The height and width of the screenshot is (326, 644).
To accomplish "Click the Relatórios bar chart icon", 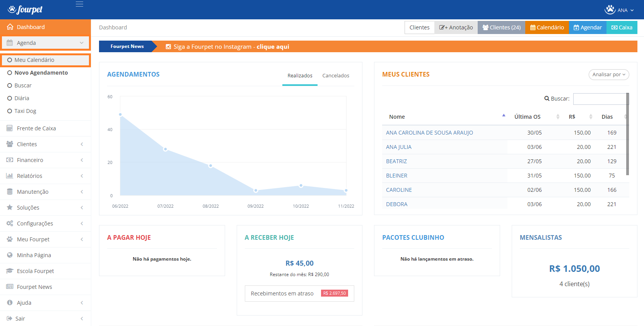I will tap(10, 176).
